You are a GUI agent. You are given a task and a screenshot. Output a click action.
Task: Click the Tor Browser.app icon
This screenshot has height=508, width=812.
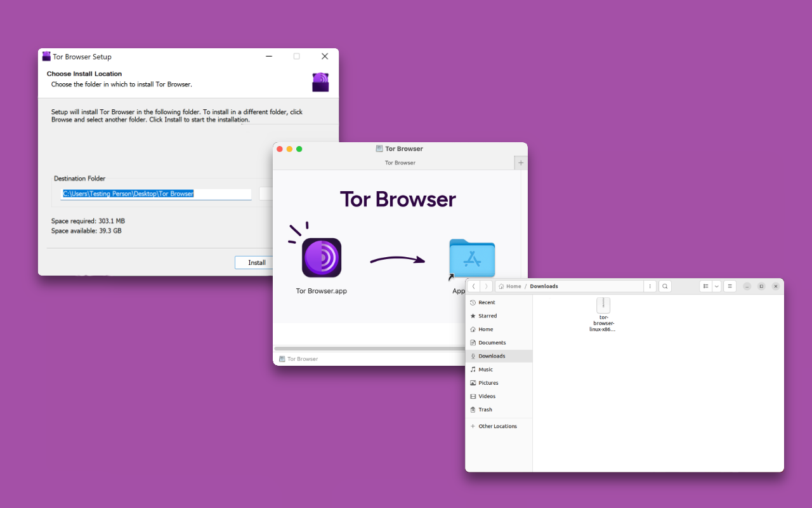click(x=321, y=258)
